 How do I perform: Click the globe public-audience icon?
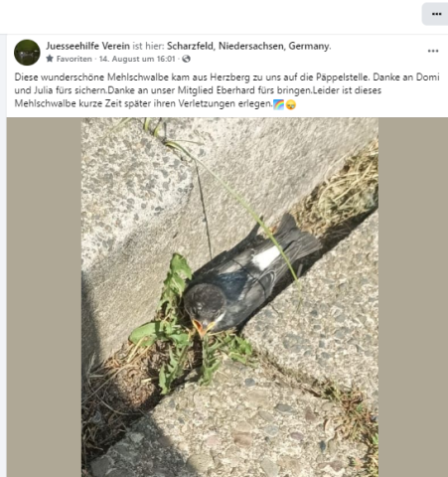click(x=187, y=59)
